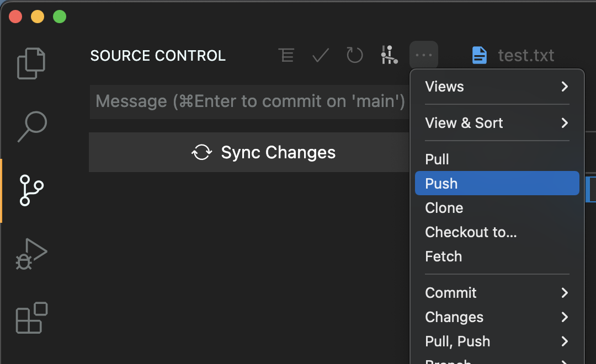Click the Commit checkmark icon
596x364 pixels.
(x=321, y=55)
